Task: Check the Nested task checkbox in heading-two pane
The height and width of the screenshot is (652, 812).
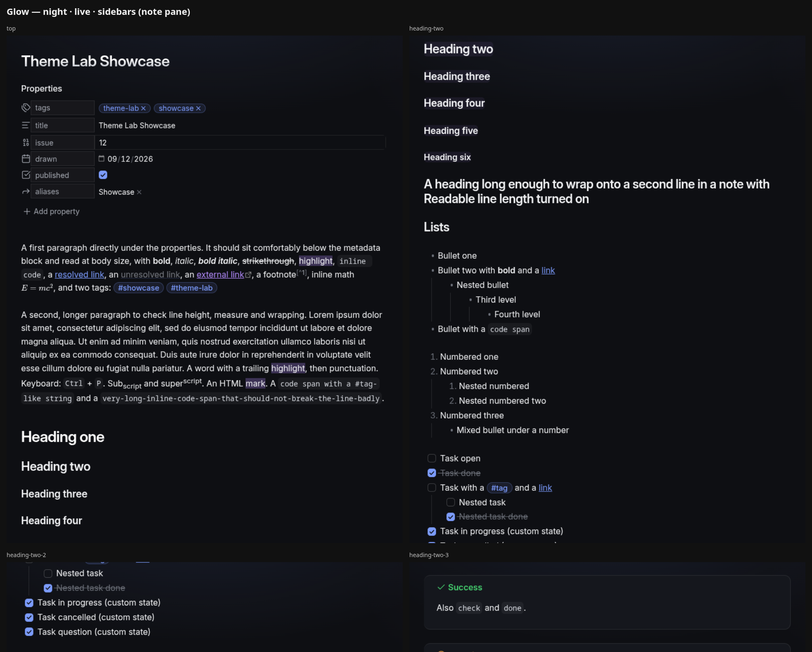Action: [451, 502]
